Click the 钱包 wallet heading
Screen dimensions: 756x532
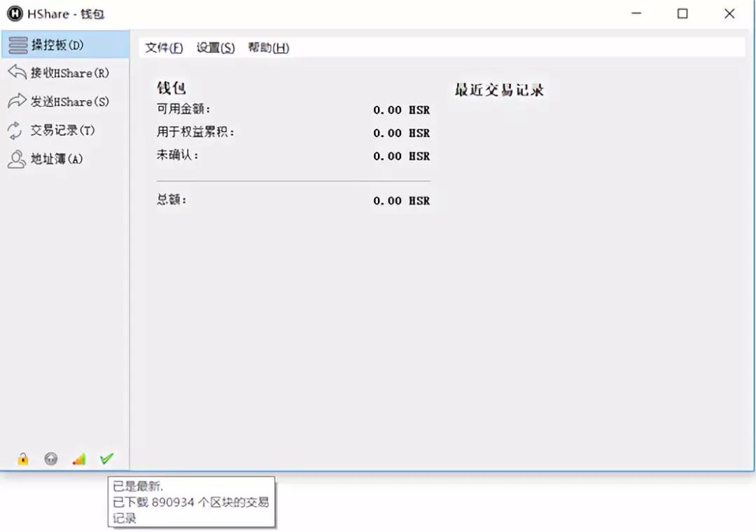171,87
